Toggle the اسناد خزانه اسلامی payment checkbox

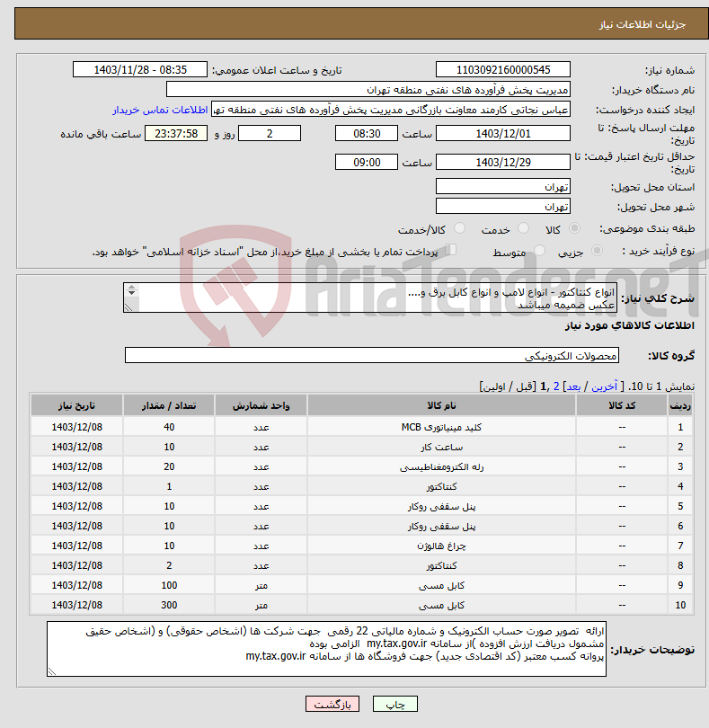click(450, 250)
